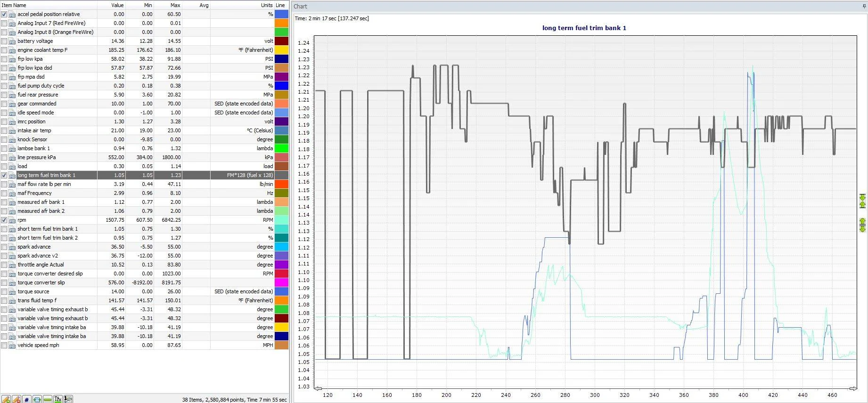This screenshot has width=868, height=403.
Task: Sort by Units column header
Action: (x=242, y=5)
